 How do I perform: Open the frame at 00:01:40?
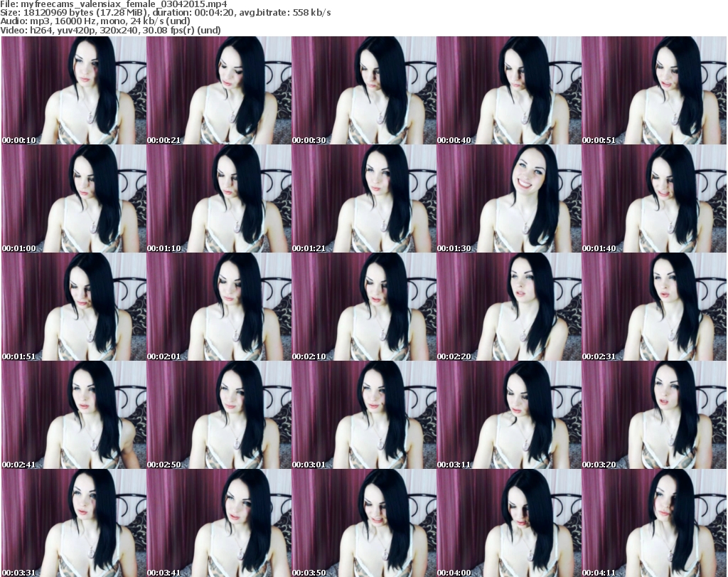click(654, 198)
